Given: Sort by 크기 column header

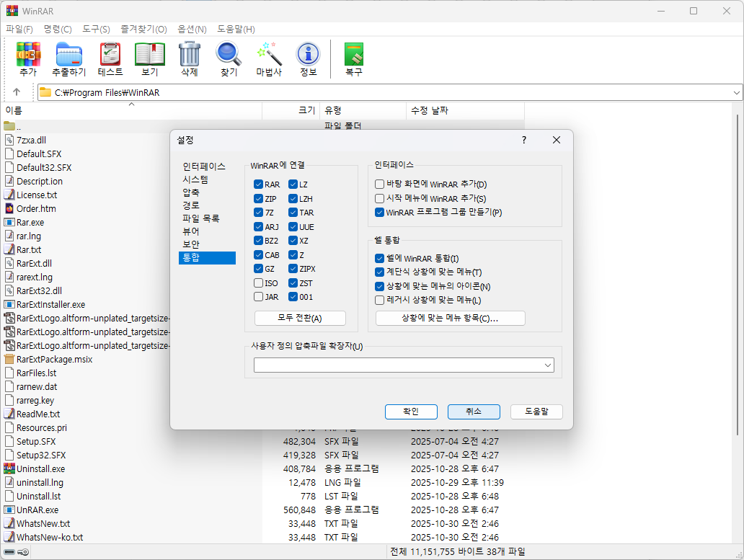Looking at the screenshot, I should [291, 110].
